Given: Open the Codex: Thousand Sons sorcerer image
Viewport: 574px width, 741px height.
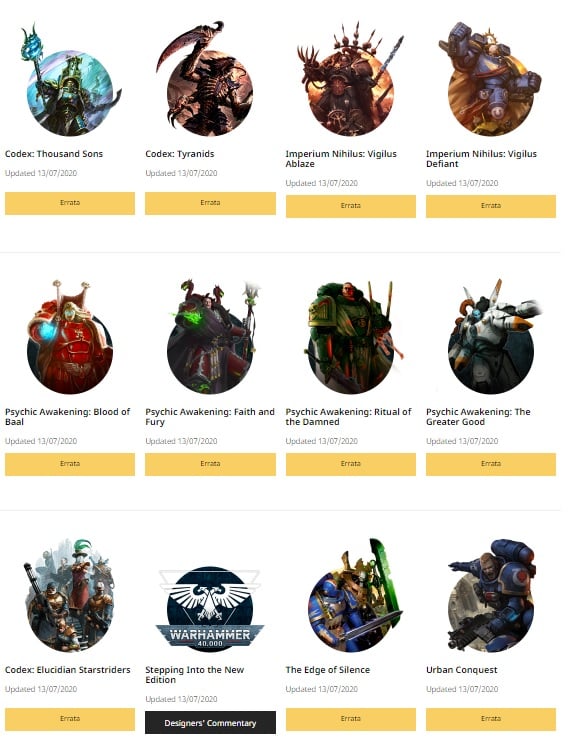Looking at the screenshot, I should point(70,79).
